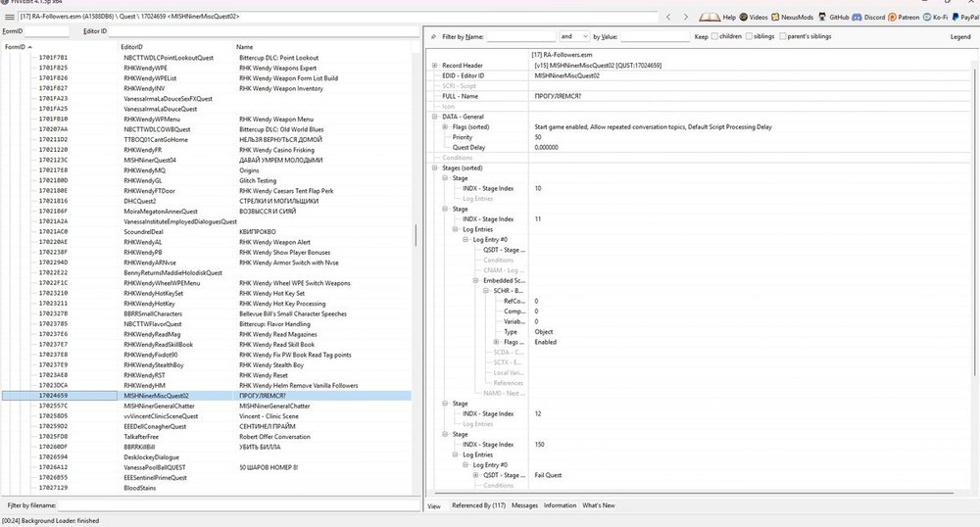Focus the Filter by Name field

pyautogui.click(x=520, y=37)
